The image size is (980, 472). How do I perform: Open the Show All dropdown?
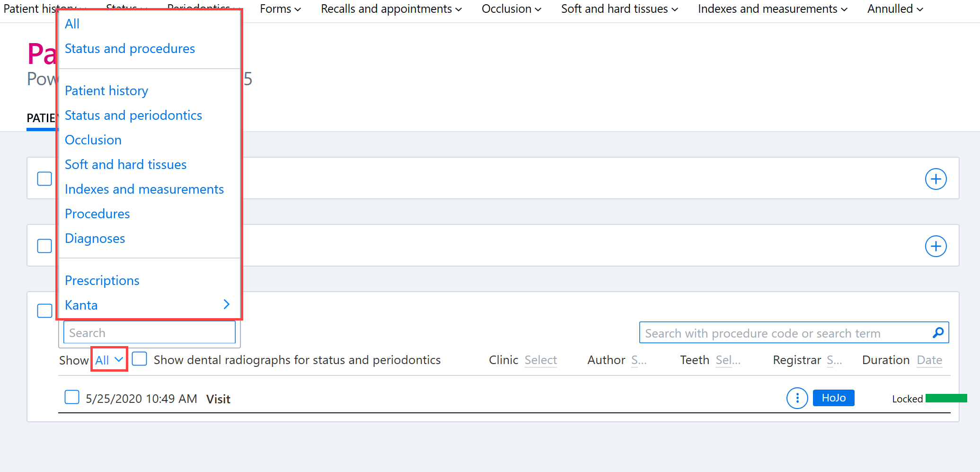(x=109, y=360)
